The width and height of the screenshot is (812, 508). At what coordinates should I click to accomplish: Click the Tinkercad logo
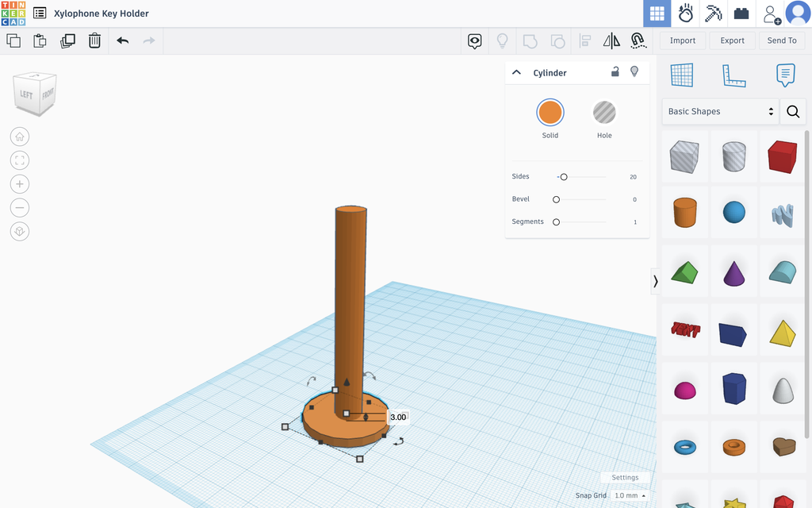click(x=13, y=13)
